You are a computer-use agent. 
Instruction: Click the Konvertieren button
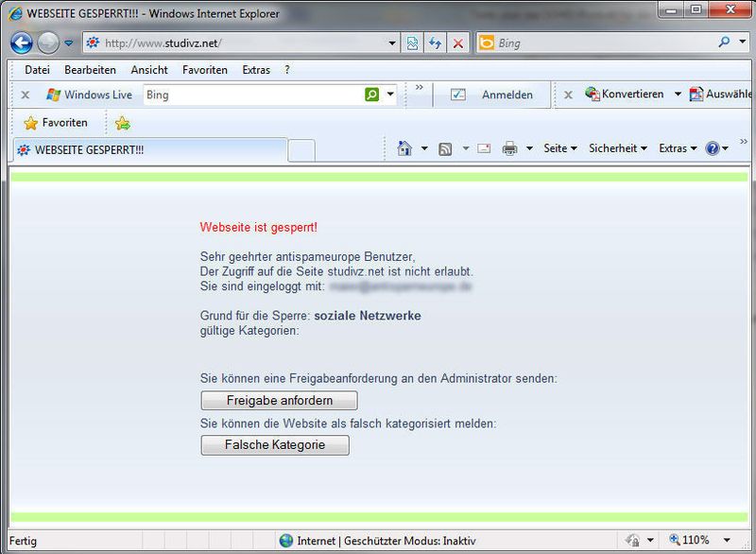[x=625, y=94]
